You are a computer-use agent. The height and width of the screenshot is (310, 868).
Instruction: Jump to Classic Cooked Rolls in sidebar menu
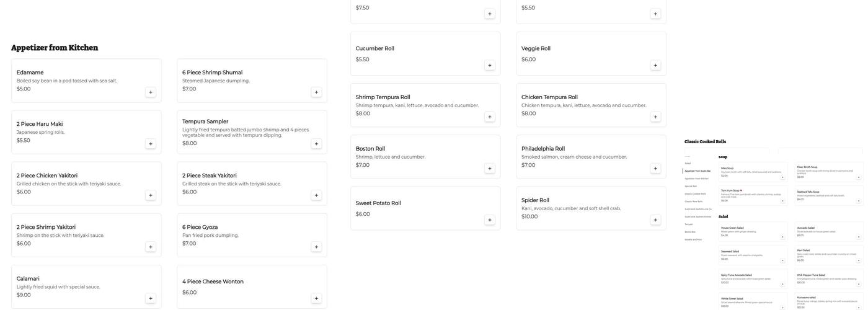point(695,193)
